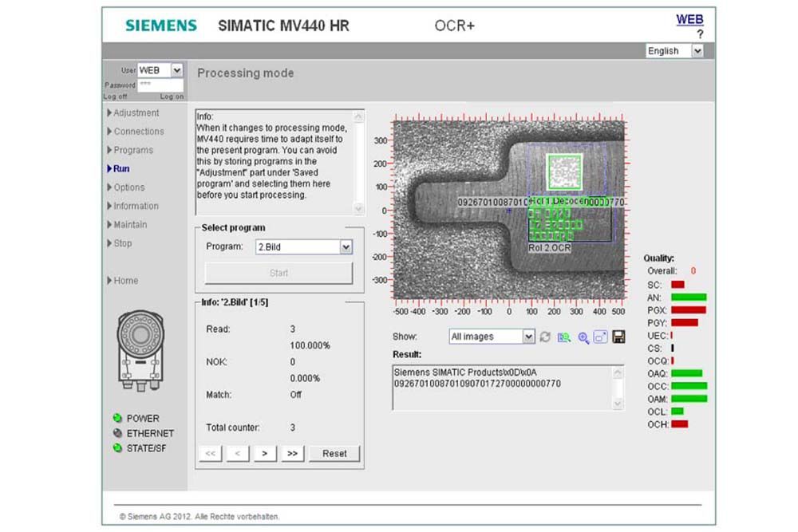
Task: Click the floppy disk save icon
Action: pos(618,337)
